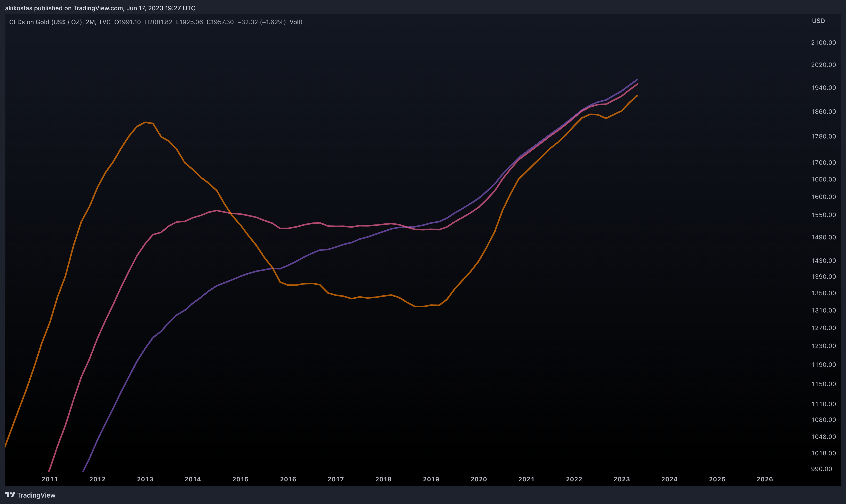Click the Vol0 volume label

[x=296, y=22]
